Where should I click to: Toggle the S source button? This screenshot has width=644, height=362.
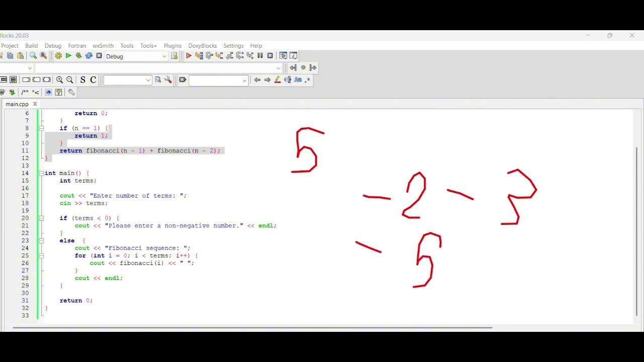point(83,80)
